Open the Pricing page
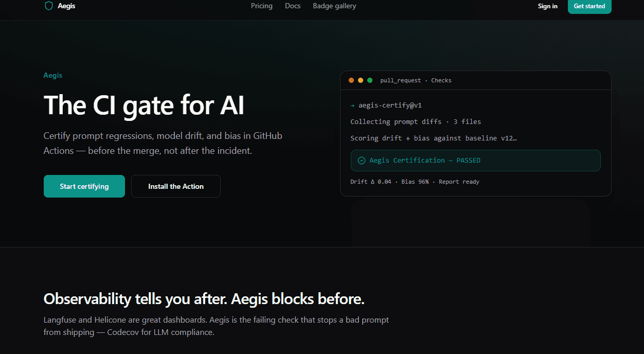The width and height of the screenshot is (644, 354). 262,6
